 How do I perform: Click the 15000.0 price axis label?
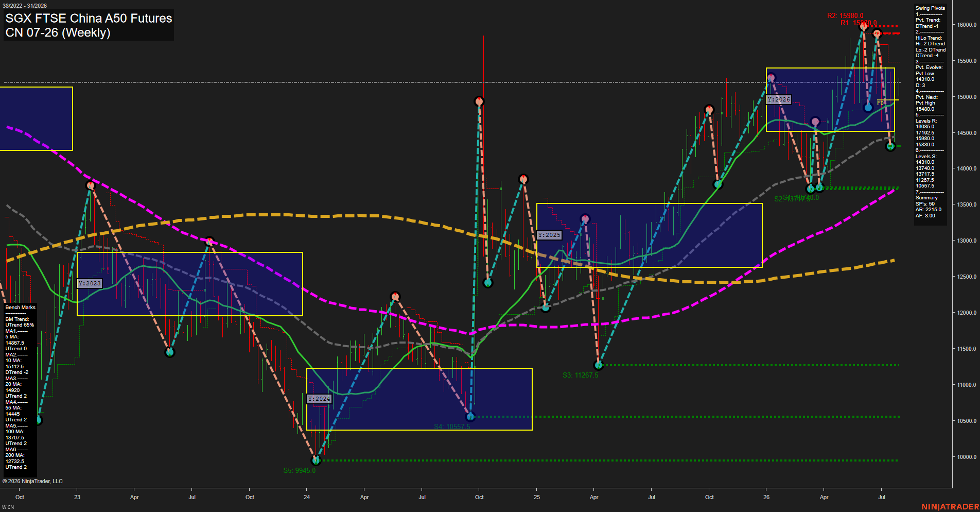point(966,97)
